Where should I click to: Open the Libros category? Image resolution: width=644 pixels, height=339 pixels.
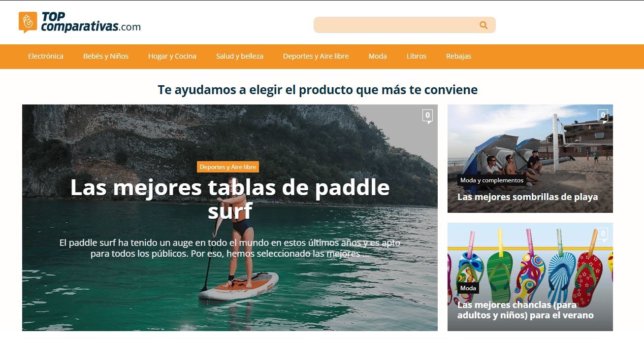(417, 56)
